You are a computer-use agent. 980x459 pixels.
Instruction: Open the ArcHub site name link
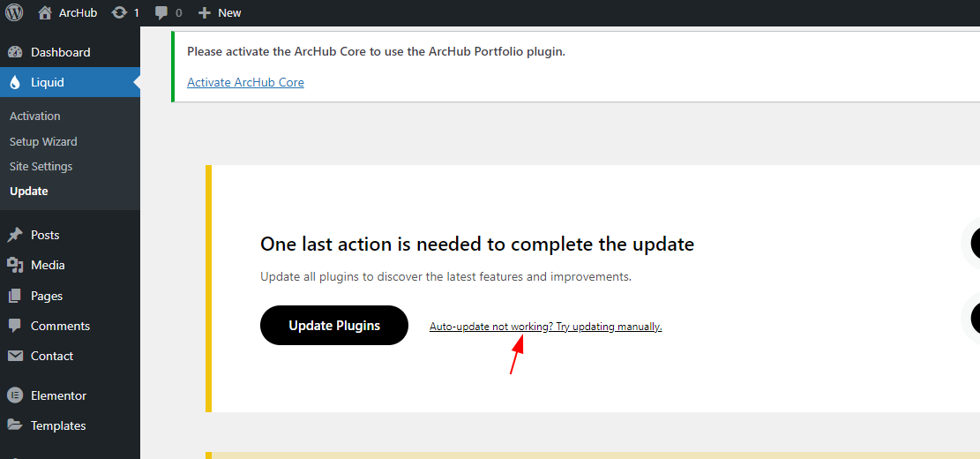79,12
